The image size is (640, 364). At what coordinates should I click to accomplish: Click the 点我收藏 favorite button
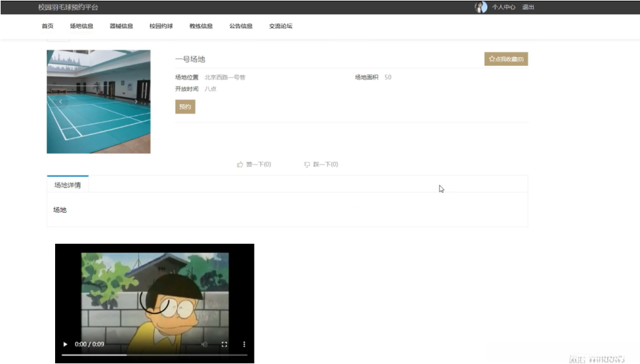tap(506, 59)
